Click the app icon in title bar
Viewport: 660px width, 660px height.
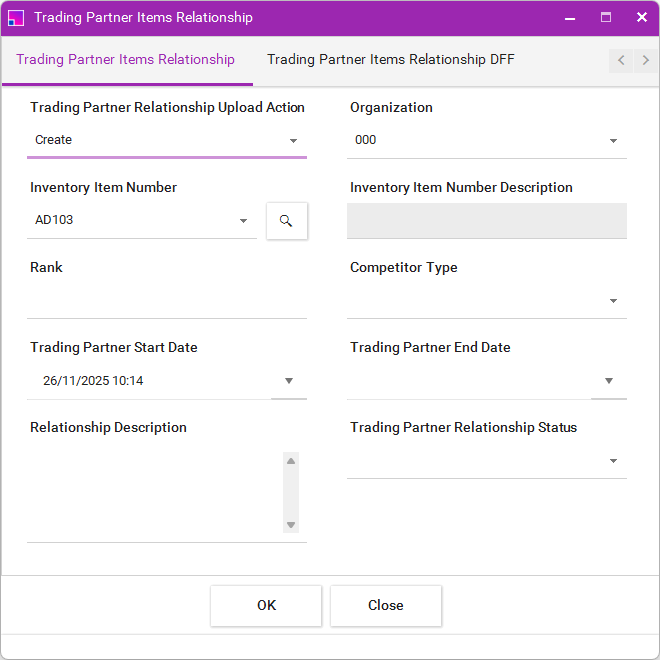click(x=16, y=17)
